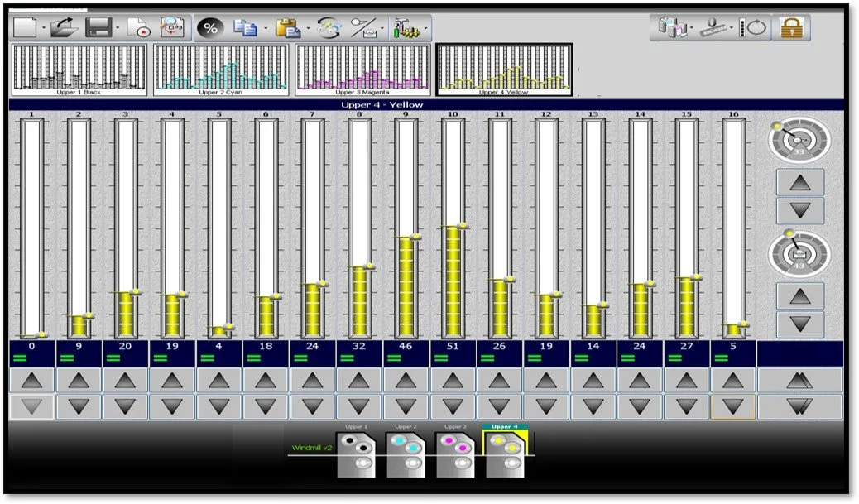Increase the lower dial with its up arrow

point(800,297)
